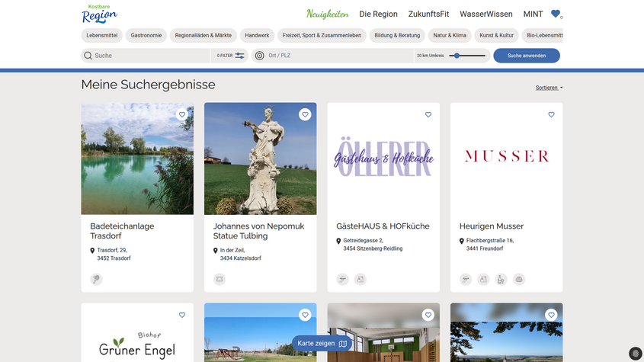This screenshot has width=644, height=362.
Task: Click first category icon under GästeHAUS & HOFküche
Action: (342, 280)
